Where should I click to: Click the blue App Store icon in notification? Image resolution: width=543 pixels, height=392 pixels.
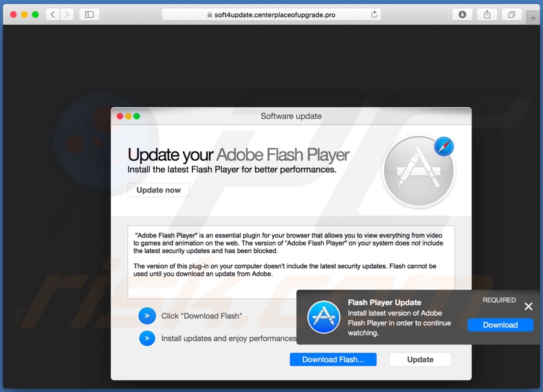[x=324, y=317]
